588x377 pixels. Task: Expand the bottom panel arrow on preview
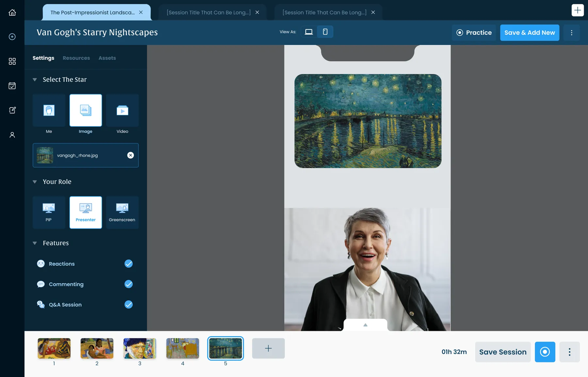pyautogui.click(x=365, y=325)
